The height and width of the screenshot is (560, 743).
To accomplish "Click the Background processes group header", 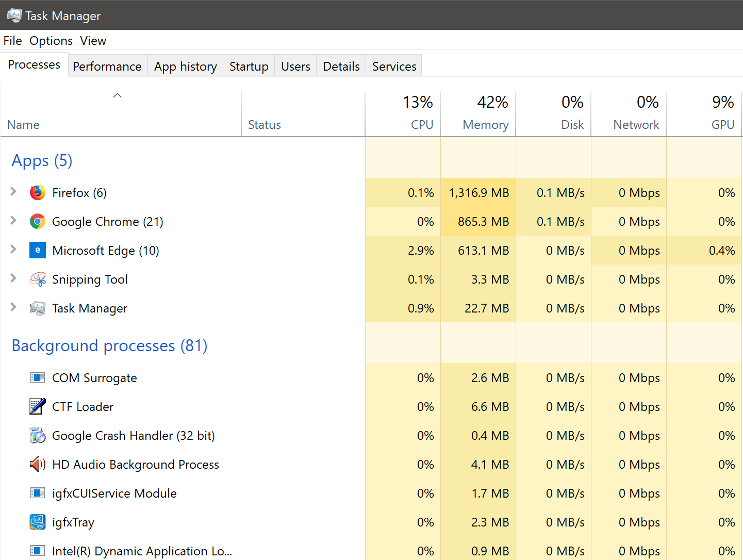I will click(x=109, y=345).
